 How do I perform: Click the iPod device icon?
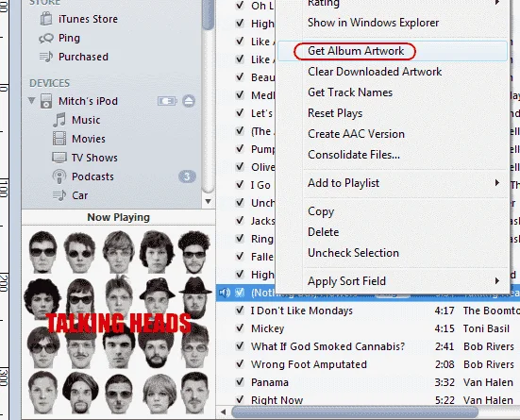pos(46,101)
